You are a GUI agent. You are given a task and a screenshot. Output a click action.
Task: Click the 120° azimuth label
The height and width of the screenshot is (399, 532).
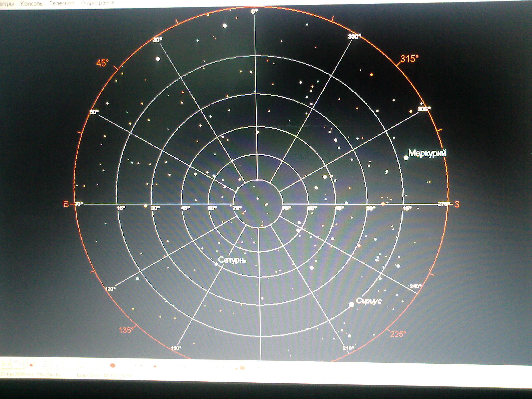[110, 289]
